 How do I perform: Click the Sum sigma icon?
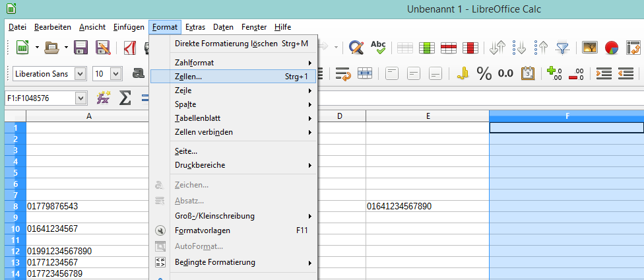tap(125, 98)
